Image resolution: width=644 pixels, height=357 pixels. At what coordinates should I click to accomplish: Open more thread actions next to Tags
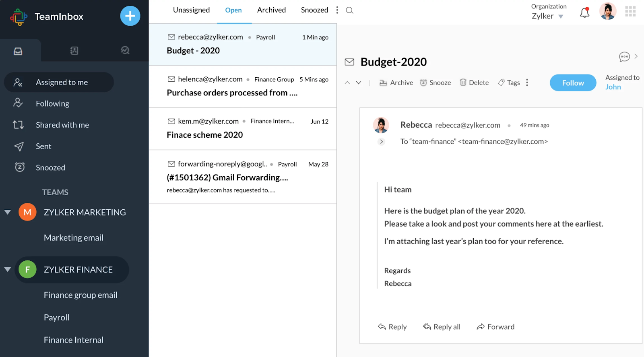(527, 83)
